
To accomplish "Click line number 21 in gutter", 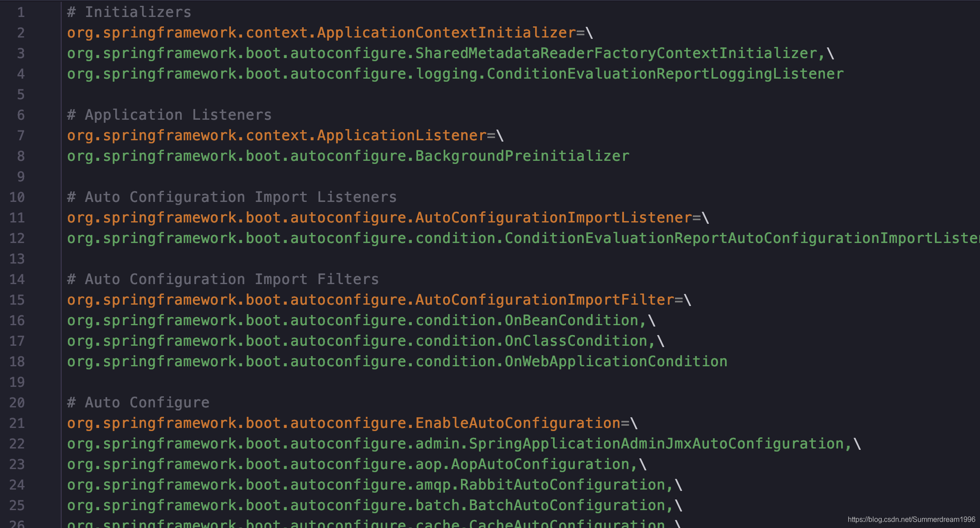I will [17, 423].
